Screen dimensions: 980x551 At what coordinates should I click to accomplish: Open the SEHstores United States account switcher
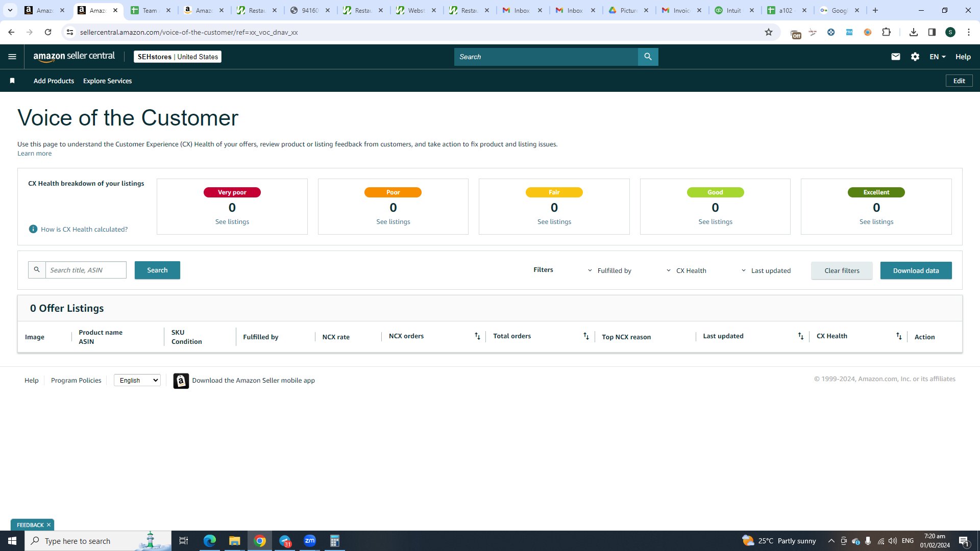178,57
